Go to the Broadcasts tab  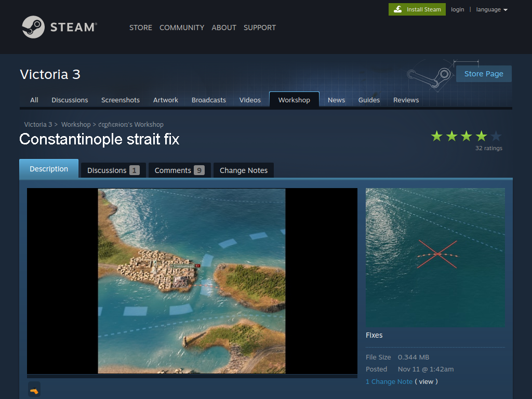click(209, 100)
